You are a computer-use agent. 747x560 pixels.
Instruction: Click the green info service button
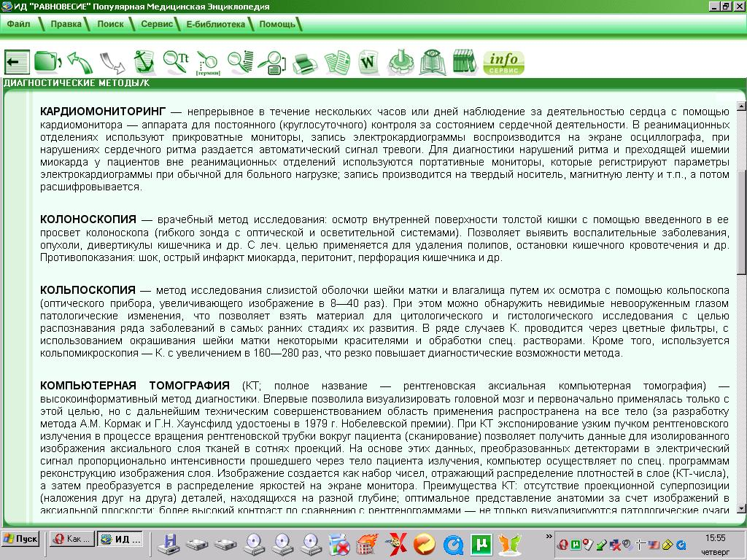click(x=503, y=62)
